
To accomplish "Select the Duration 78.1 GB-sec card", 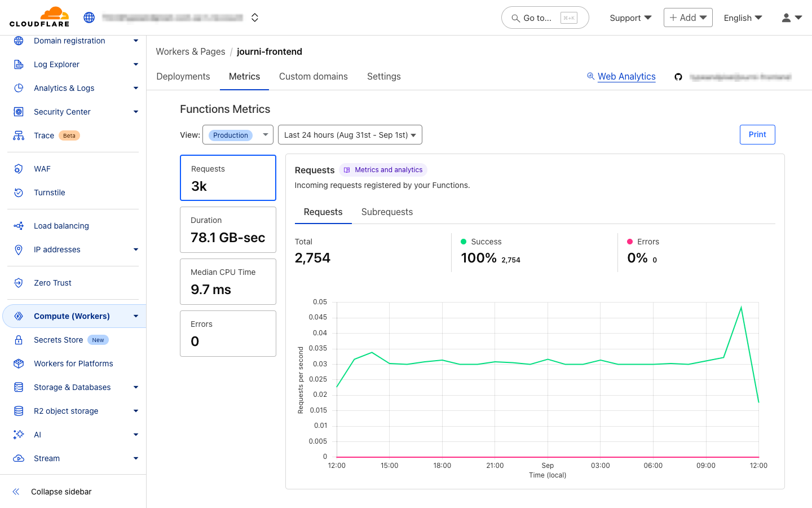I will pyautogui.click(x=228, y=230).
